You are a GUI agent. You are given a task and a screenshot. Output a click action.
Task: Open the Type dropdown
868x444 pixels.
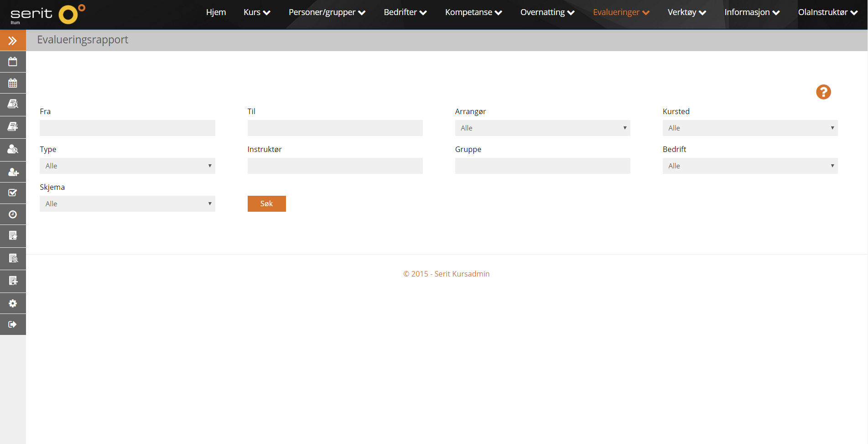click(x=127, y=166)
